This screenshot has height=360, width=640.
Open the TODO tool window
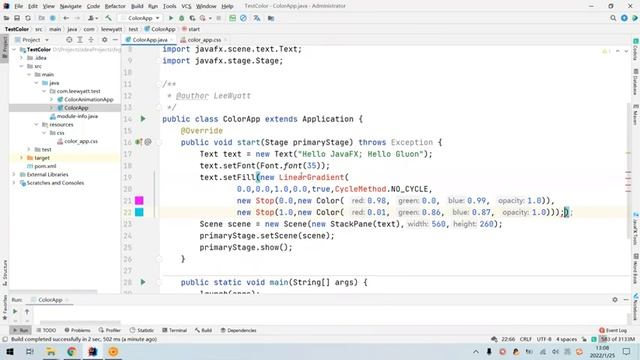46,330
